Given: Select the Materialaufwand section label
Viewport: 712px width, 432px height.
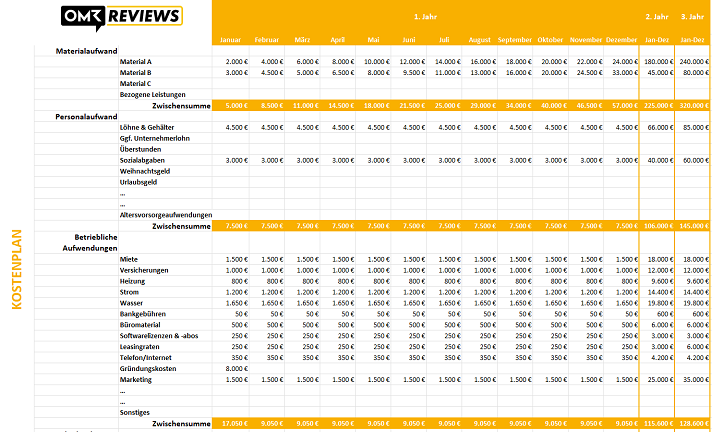Looking at the screenshot, I should click(89, 50).
